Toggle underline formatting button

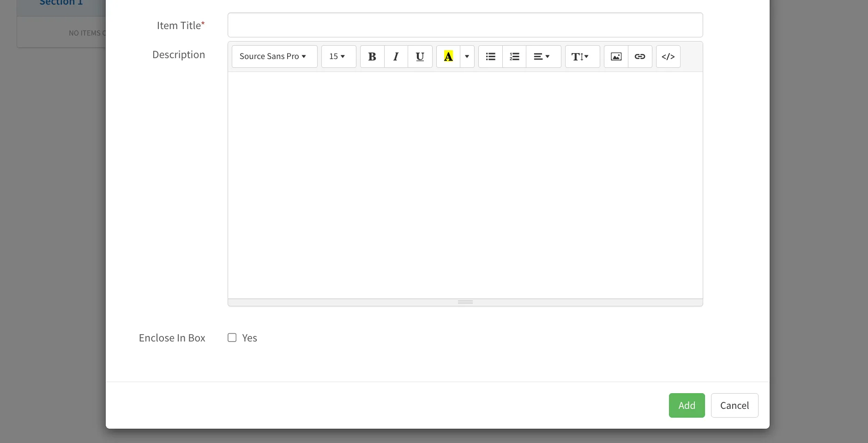(x=420, y=56)
